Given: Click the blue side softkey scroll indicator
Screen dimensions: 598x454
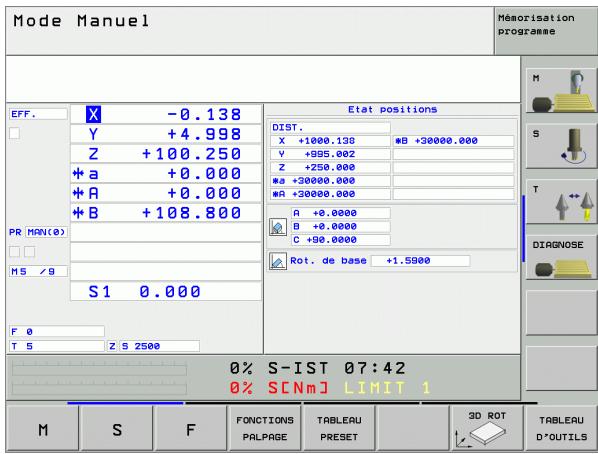Looking at the screenshot, I should 523,228.
